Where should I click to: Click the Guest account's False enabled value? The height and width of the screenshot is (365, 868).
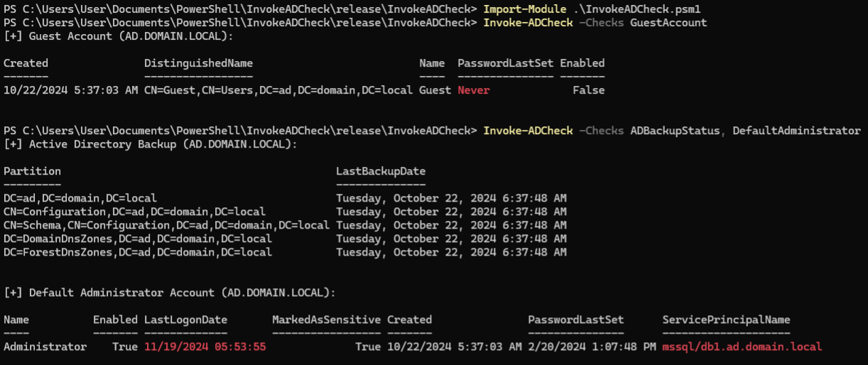click(x=589, y=90)
